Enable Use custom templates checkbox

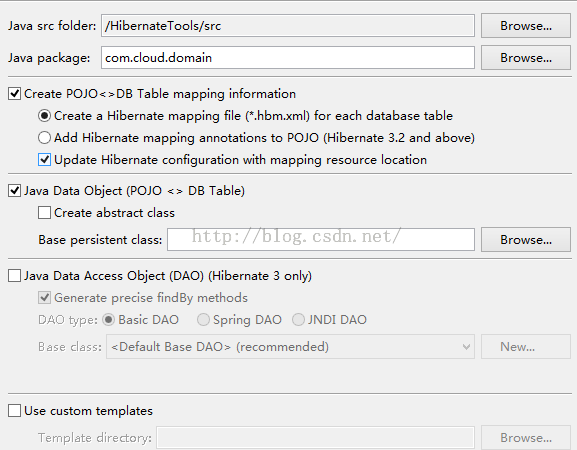tap(14, 411)
